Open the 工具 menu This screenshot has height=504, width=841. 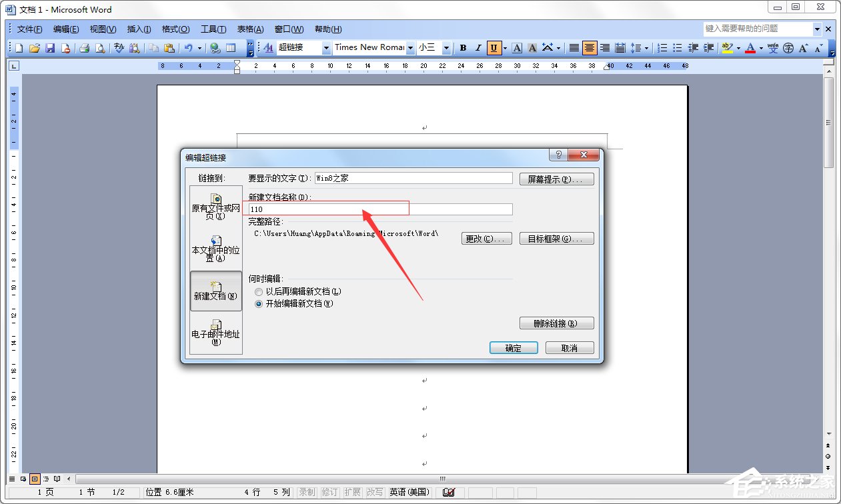215,29
